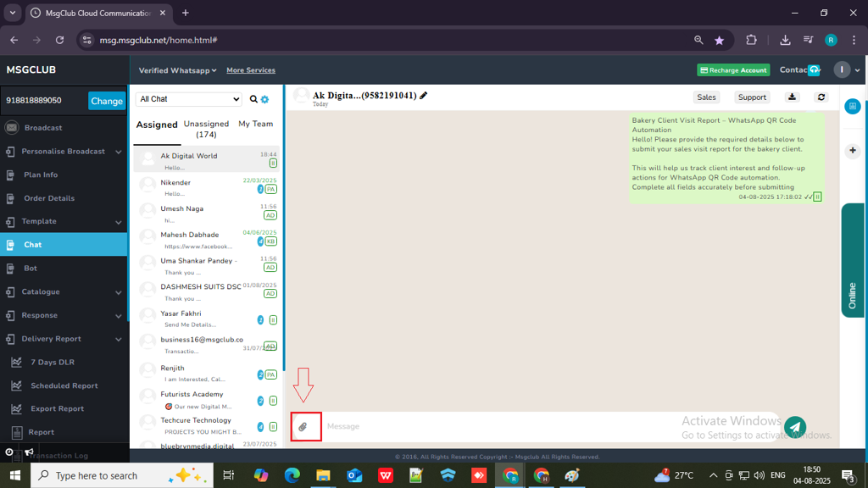Viewport: 868px width, 488px height.
Task: Expand Verified Whatsapp service dropdown
Action: pyautogui.click(x=177, y=70)
